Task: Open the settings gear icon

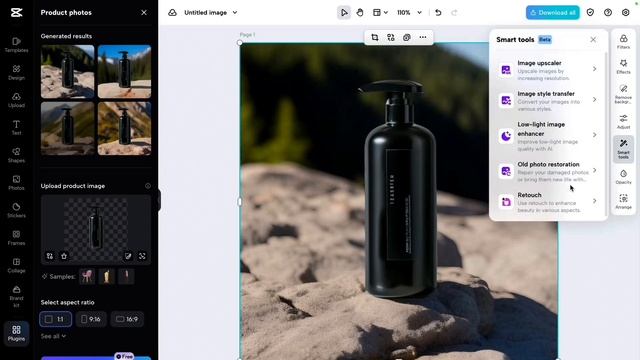Action: pyautogui.click(x=625, y=13)
